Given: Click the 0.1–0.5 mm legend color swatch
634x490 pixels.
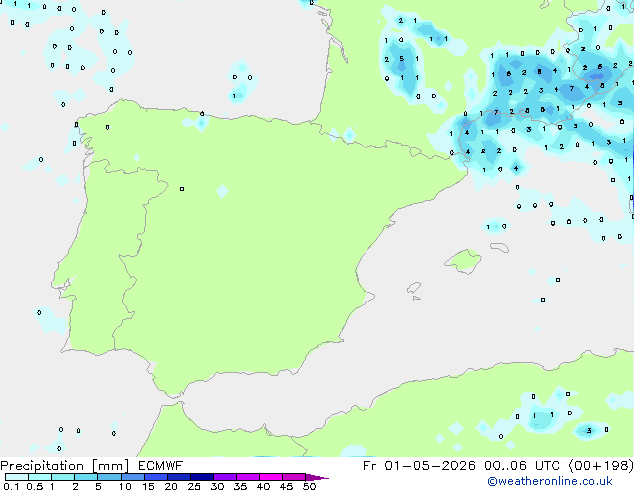Looking at the screenshot, I should [x=17, y=477].
